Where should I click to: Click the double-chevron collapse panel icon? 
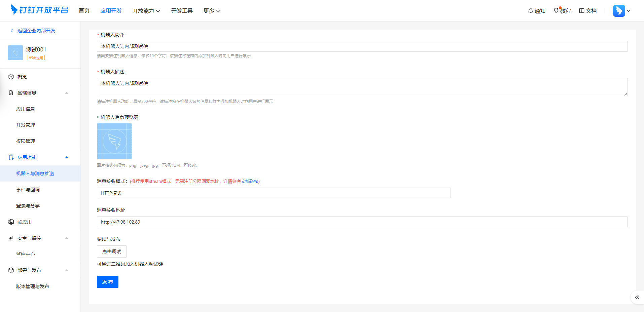point(637,297)
